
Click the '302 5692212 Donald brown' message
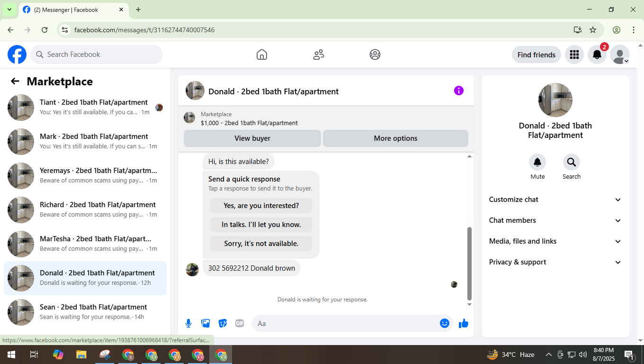(251, 268)
